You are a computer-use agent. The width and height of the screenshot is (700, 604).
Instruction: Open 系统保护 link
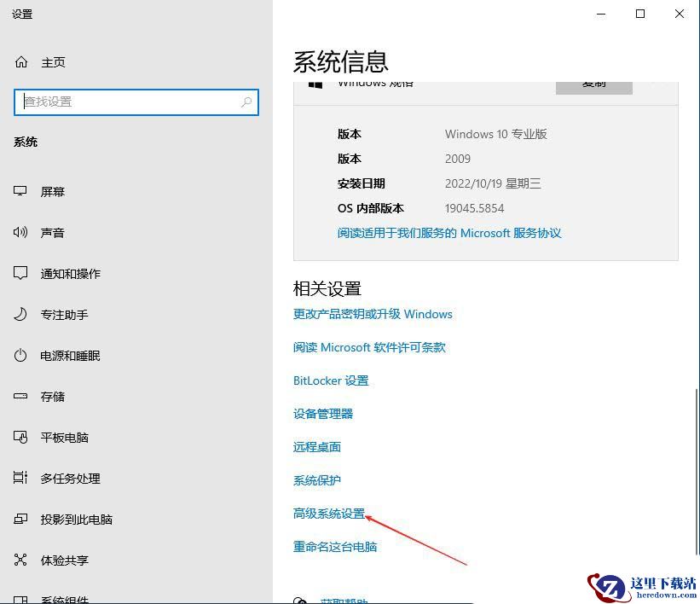coord(317,480)
